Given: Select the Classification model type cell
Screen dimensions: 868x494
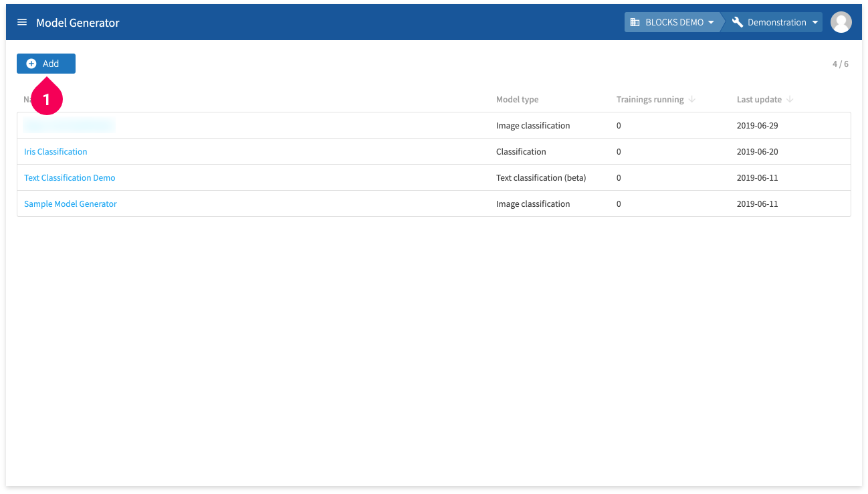Looking at the screenshot, I should pos(521,151).
